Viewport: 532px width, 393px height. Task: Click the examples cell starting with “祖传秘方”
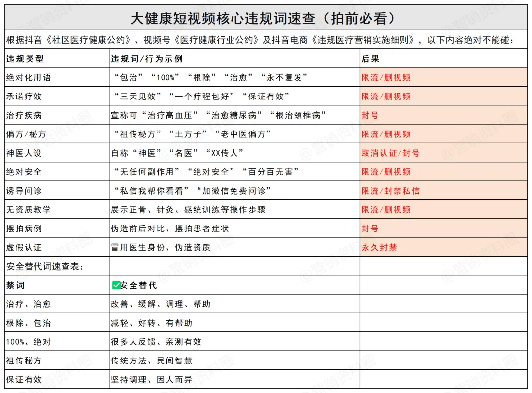click(234, 134)
